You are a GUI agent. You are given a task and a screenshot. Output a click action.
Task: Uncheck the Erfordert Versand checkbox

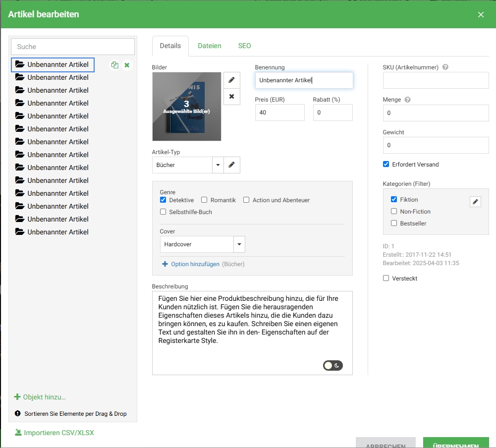coord(386,165)
